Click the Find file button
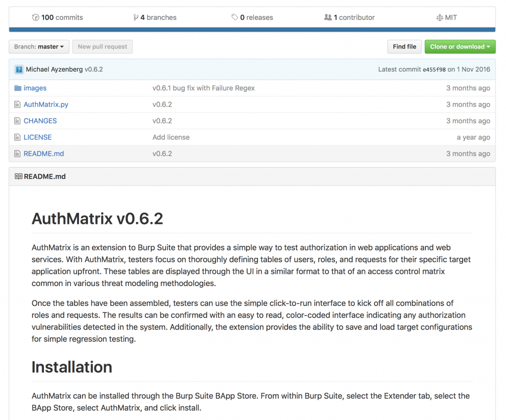The width and height of the screenshot is (506, 420). click(404, 47)
